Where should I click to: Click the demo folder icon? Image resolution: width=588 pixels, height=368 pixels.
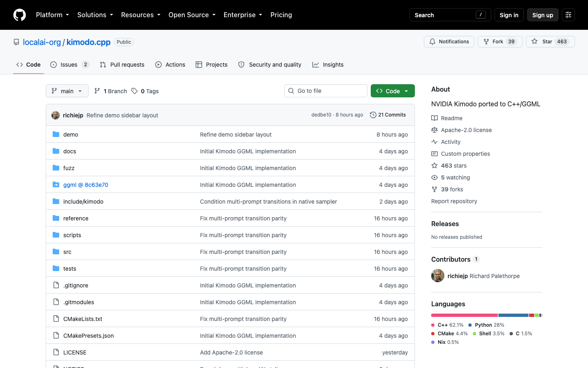tap(56, 134)
